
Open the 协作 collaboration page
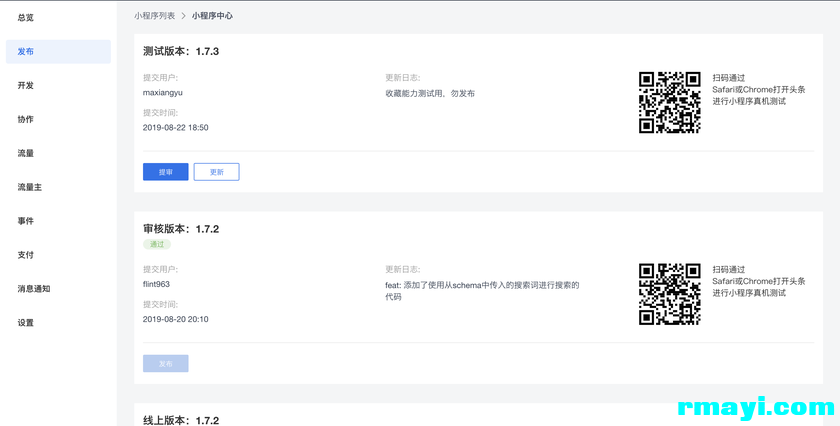click(x=26, y=120)
